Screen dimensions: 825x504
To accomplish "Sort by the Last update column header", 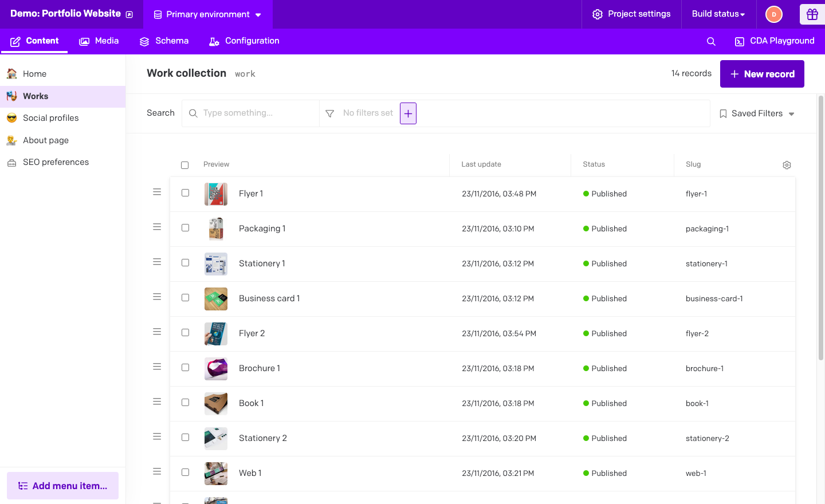I will pos(481,164).
